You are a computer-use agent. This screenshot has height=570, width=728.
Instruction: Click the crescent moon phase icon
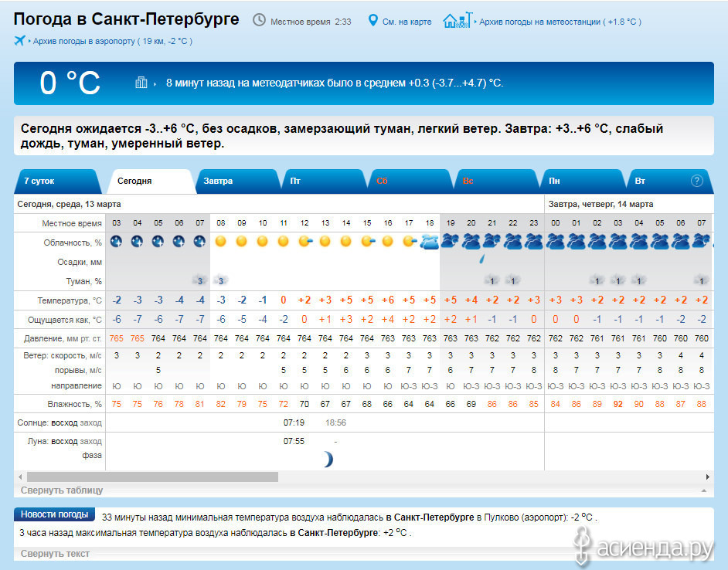point(328,459)
